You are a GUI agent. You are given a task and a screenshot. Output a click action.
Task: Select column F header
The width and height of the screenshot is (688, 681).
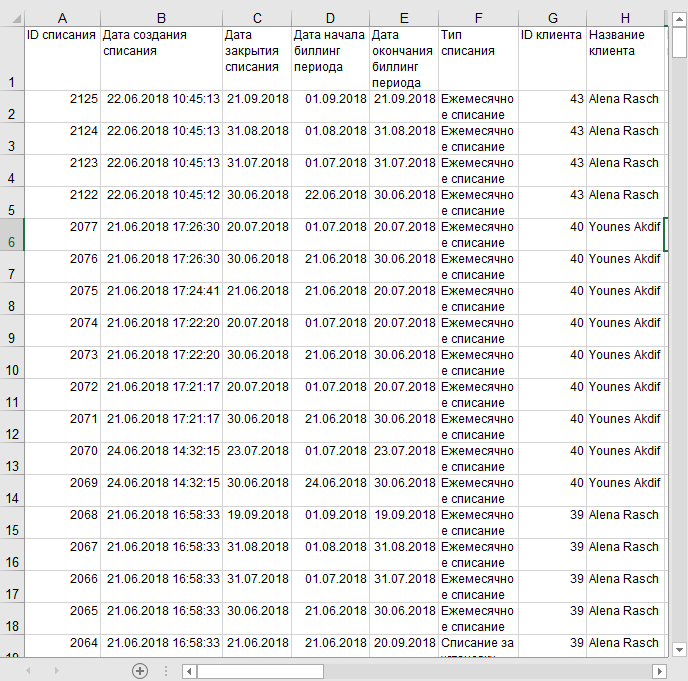point(478,17)
